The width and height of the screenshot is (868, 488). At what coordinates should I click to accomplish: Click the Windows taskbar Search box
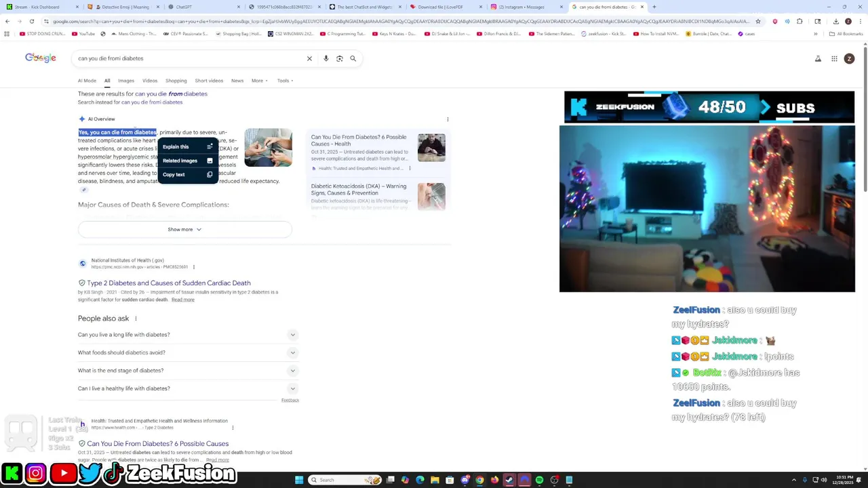point(345,480)
